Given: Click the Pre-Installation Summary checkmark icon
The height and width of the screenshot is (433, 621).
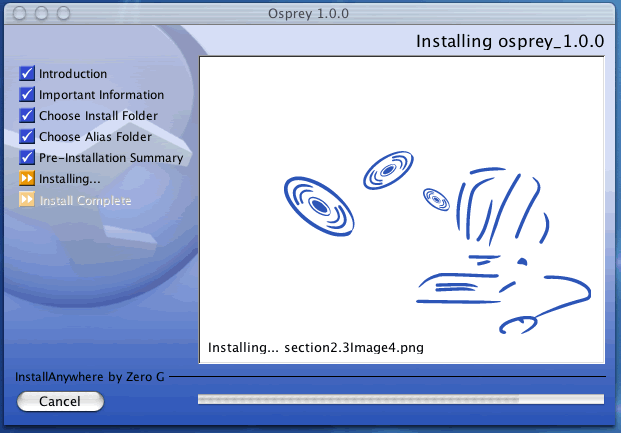Looking at the screenshot, I should (27, 158).
